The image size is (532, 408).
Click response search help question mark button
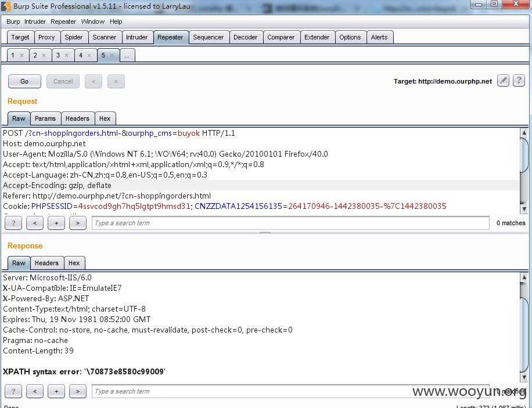coord(13,391)
